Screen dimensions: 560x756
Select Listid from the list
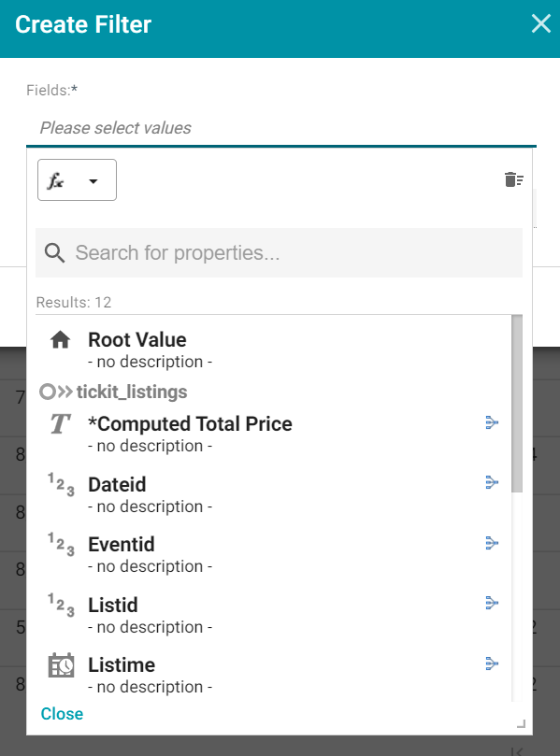click(113, 606)
